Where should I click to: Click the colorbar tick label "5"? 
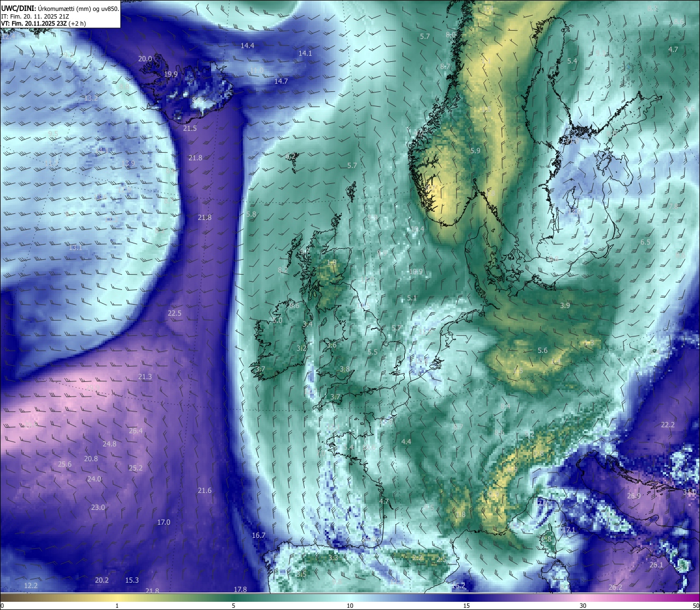coord(234,606)
